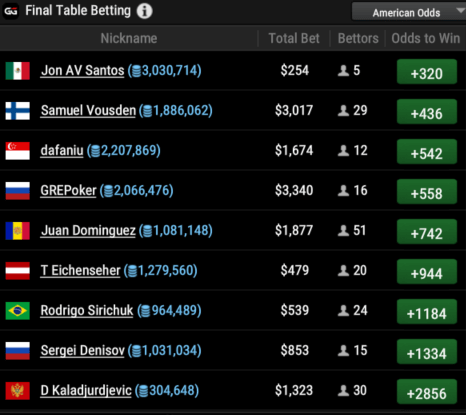Screen dimensions: 466x415
Task: Select the +2856 odds for D Kaladjurdjevic
Action: pos(427,392)
